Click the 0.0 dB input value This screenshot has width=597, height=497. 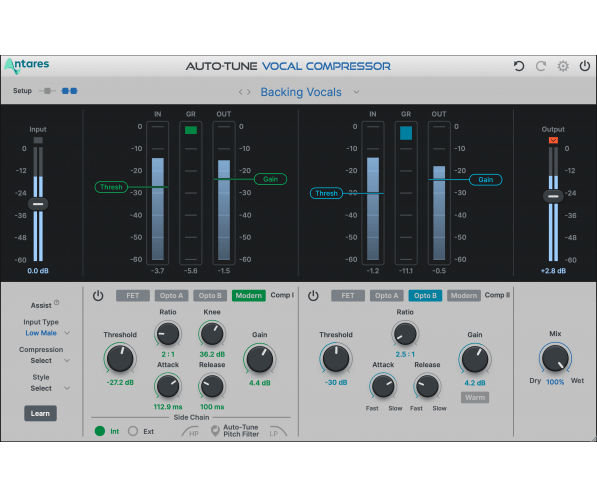pos(38,271)
